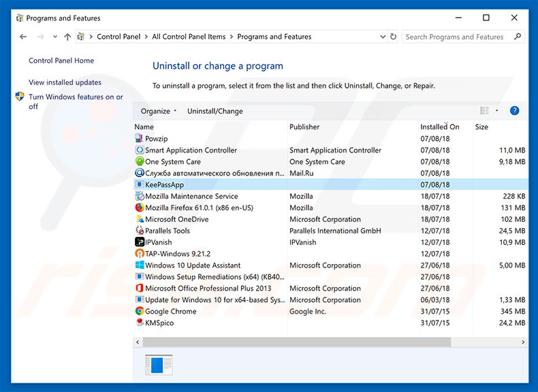Select the Google Chrome row name
Viewport: 538px width, 392px height.
coord(171,312)
